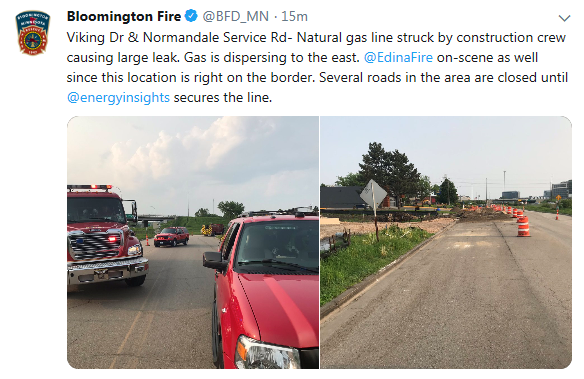Viewport: 584px width, 379px height.
Task: Click the diamond road sign in photo
Action: point(374,194)
